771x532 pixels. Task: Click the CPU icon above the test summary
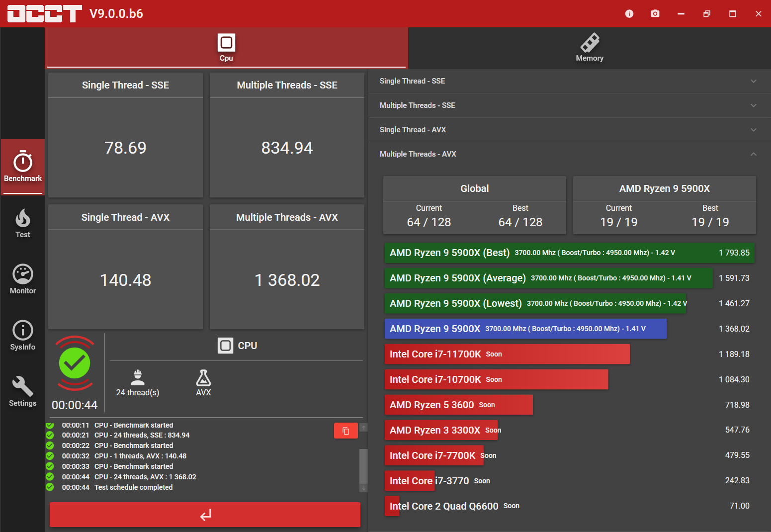[x=226, y=345]
